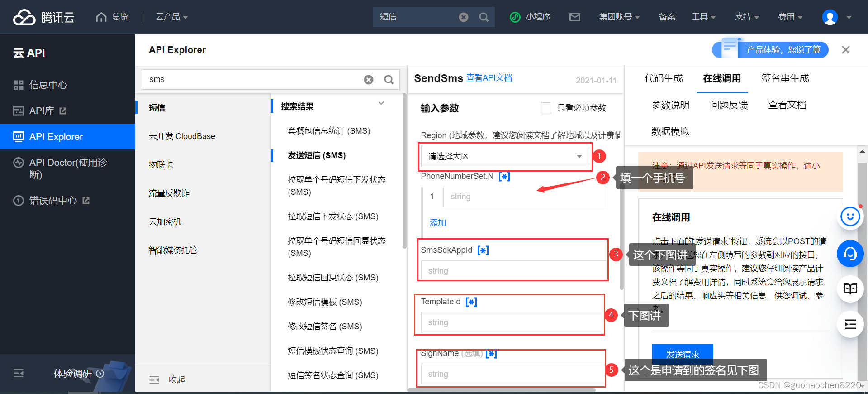Collapse the 搜索结果 section chevron

tap(381, 103)
